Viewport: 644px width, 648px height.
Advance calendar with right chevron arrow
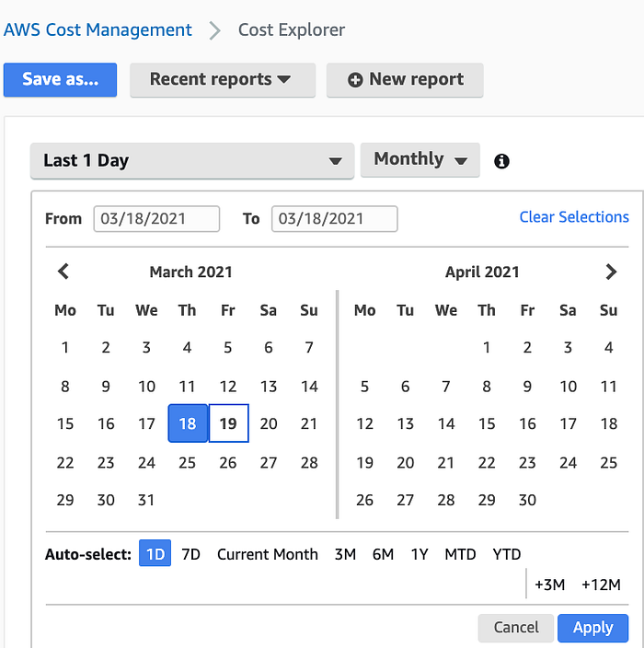[x=611, y=272]
